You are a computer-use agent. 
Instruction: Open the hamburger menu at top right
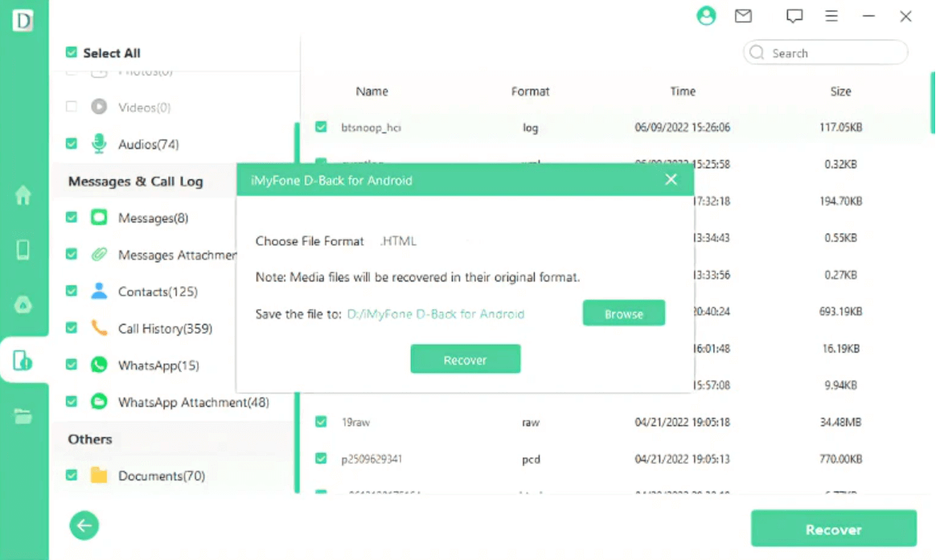tap(831, 15)
